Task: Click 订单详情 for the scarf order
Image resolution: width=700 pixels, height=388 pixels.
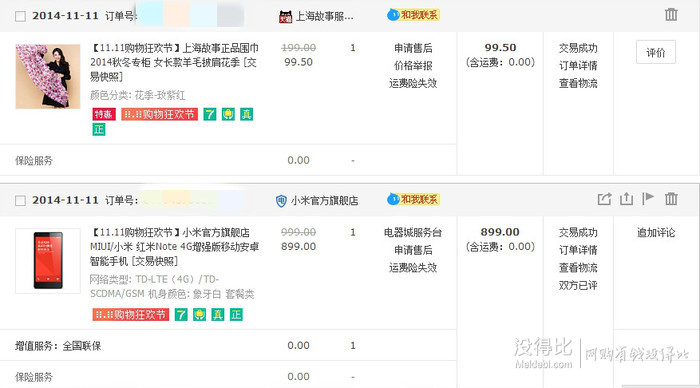Action: coord(578,66)
